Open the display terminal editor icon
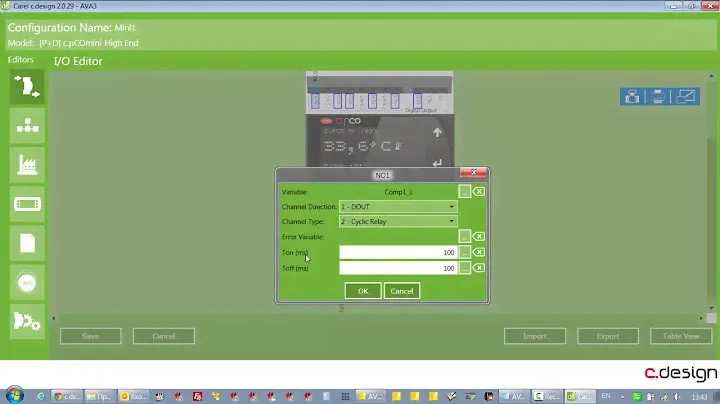This screenshot has height=404, width=720. click(27, 204)
